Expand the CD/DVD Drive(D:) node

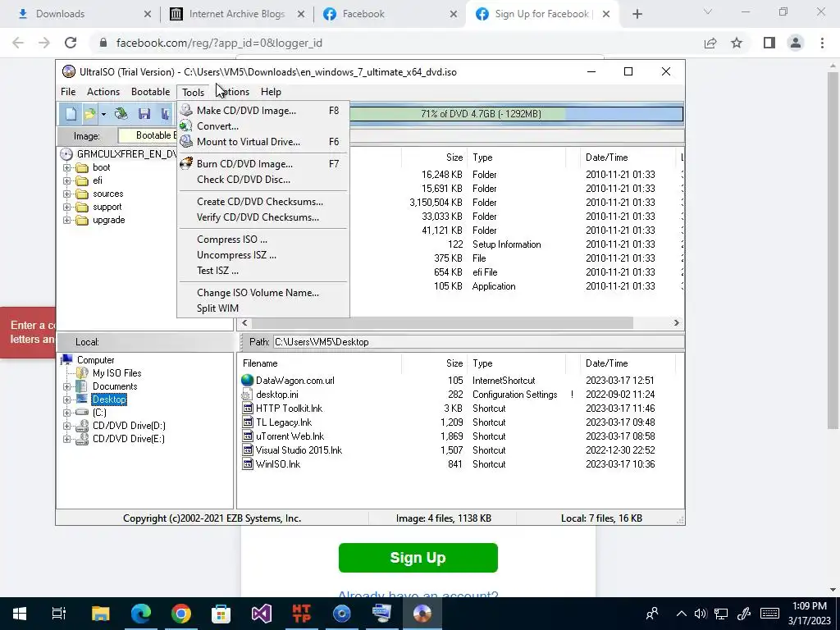[x=67, y=426]
